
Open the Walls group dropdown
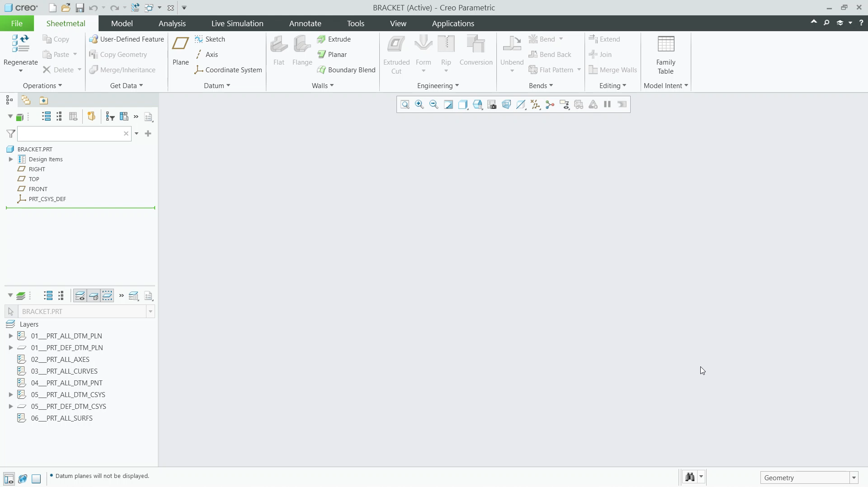click(x=323, y=86)
